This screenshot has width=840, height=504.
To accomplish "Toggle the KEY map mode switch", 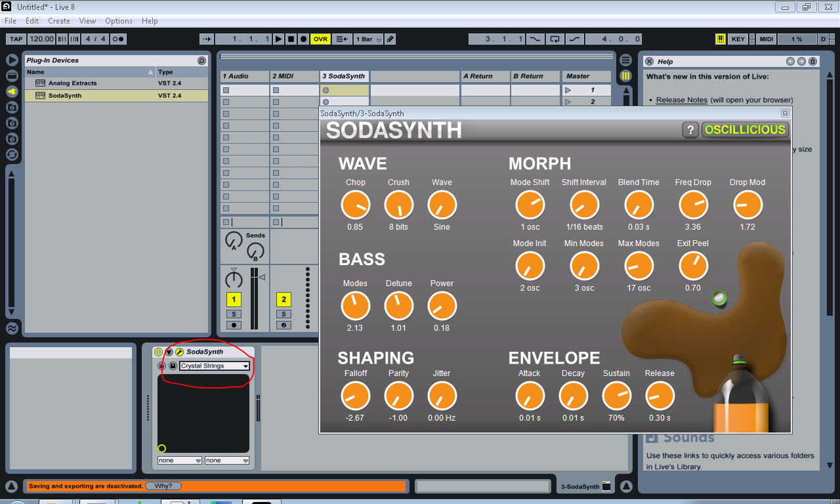I will (x=738, y=39).
